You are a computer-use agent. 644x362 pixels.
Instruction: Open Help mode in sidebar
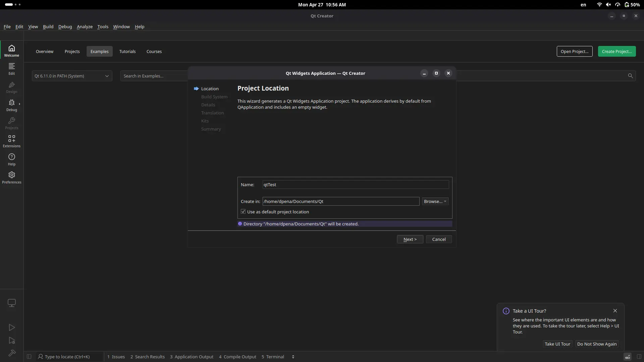(12, 159)
